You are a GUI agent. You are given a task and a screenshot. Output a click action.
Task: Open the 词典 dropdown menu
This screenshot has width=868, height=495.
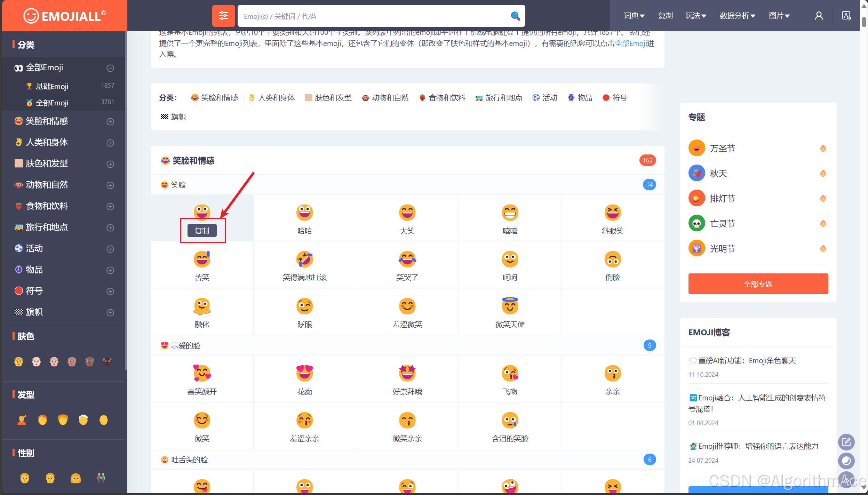[x=634, y=16]
